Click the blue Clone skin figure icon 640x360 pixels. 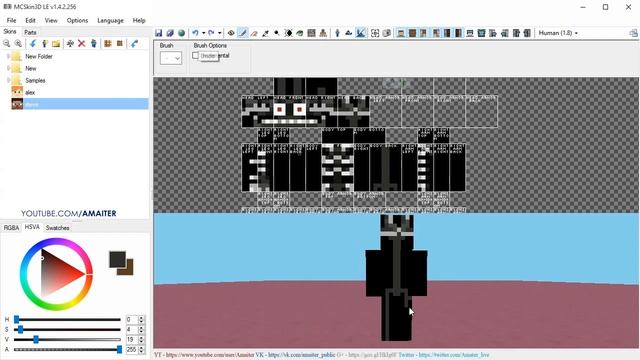click(x=93, y=43)
